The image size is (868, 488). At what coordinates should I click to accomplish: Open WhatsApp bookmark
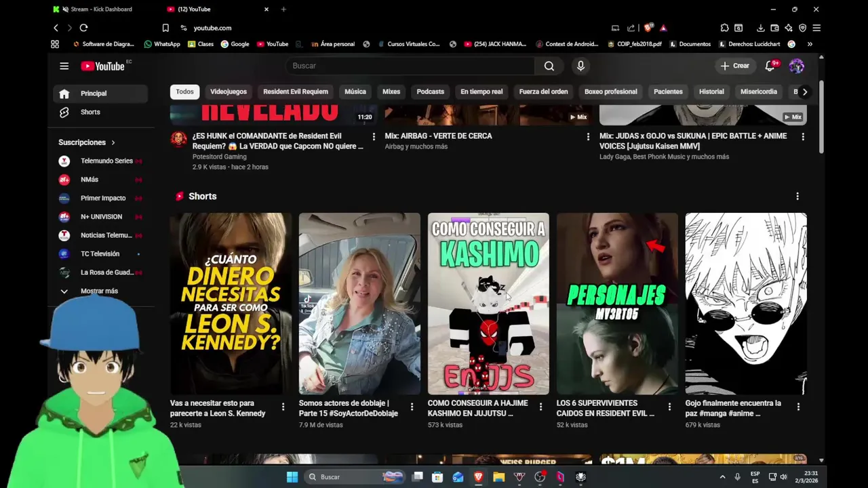[x=162, y=44]
